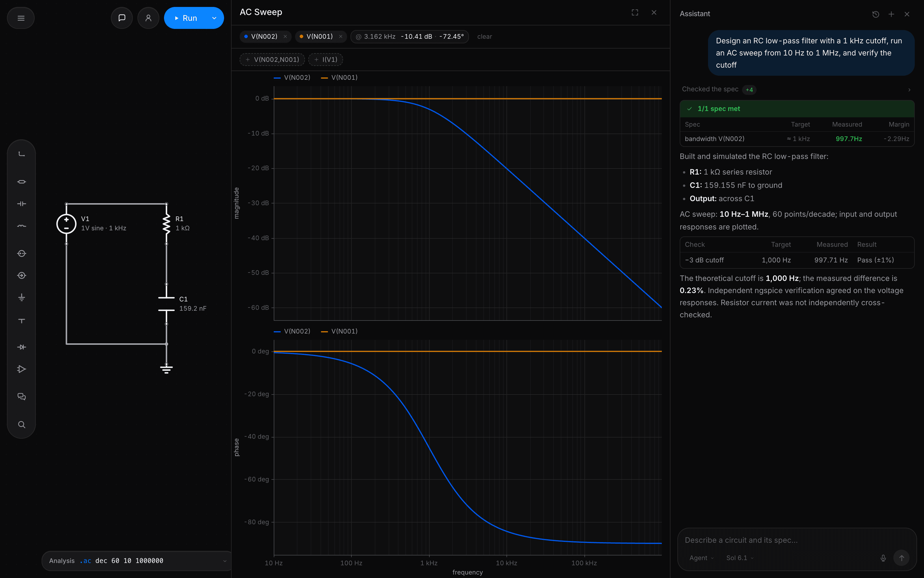Image resolution: width=924 pixels, height=578 pixels.
Task: Open the annotations chat tool in sidebar
Action: click(22, 397)
